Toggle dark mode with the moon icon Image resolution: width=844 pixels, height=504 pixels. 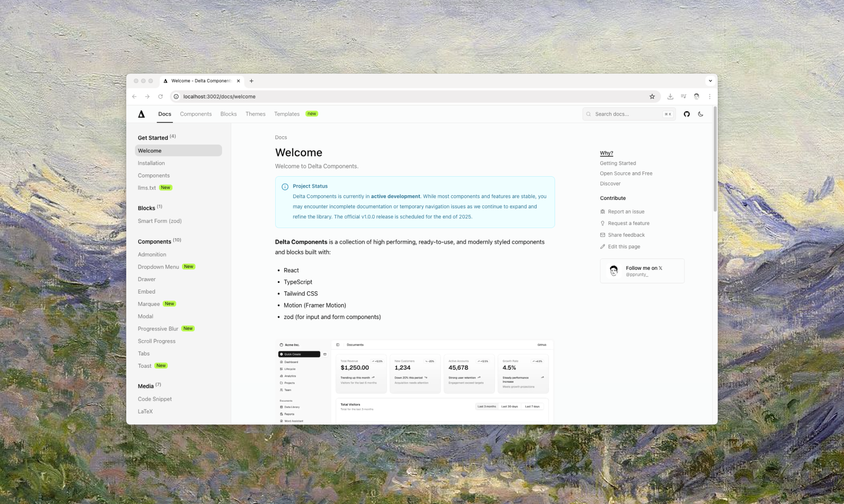pos(701,114)
